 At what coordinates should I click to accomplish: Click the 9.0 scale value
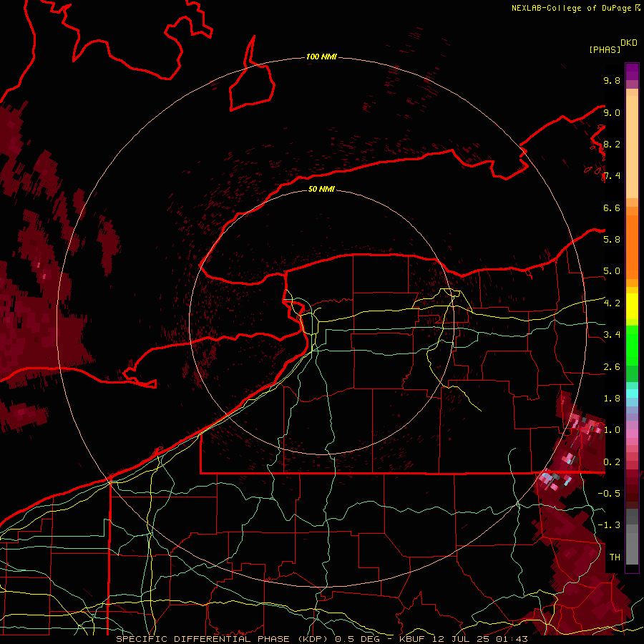612,112
